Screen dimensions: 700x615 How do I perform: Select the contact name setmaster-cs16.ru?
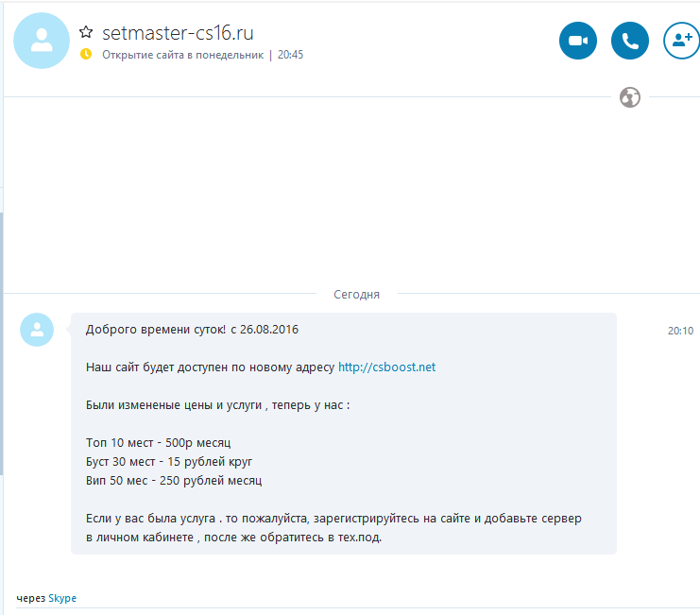[x=178, y=33]
